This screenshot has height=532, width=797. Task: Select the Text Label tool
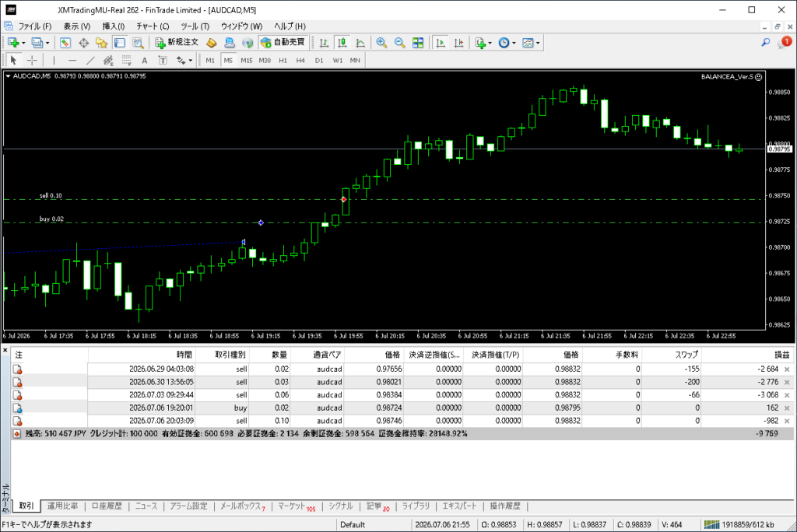[163, 61]
